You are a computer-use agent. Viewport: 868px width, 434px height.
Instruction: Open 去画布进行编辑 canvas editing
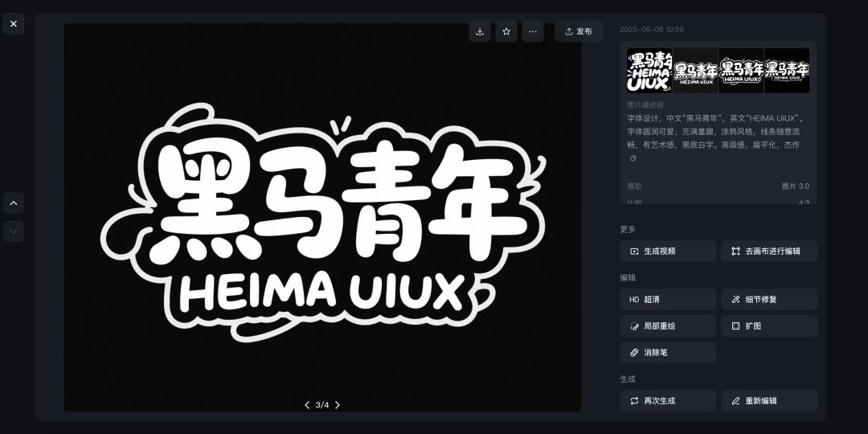[x=769, y=251]
